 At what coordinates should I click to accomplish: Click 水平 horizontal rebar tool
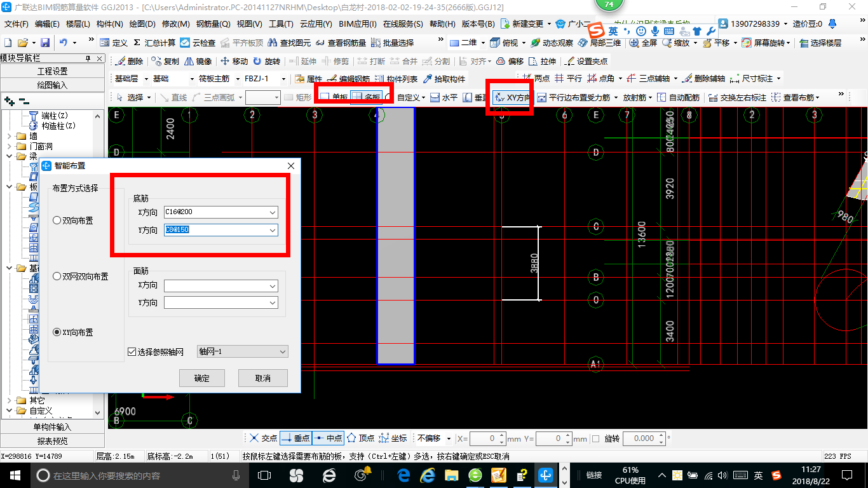tap(444, 97)
